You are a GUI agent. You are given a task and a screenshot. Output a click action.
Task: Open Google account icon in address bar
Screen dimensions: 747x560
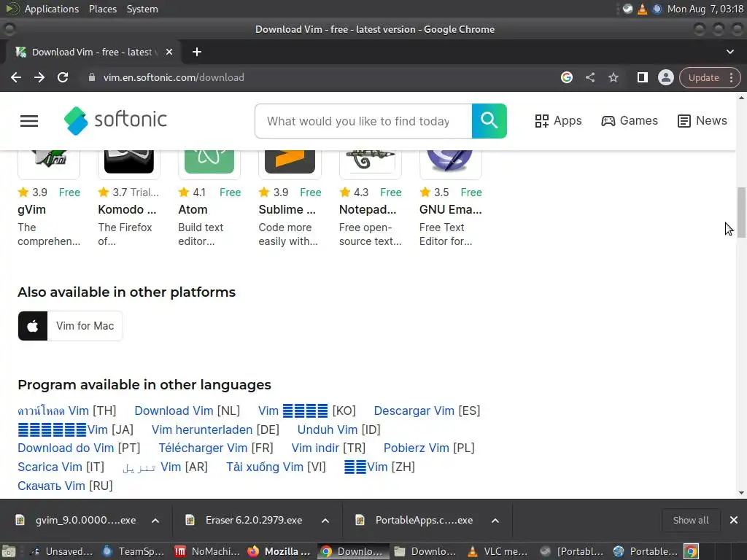[566, 77]
